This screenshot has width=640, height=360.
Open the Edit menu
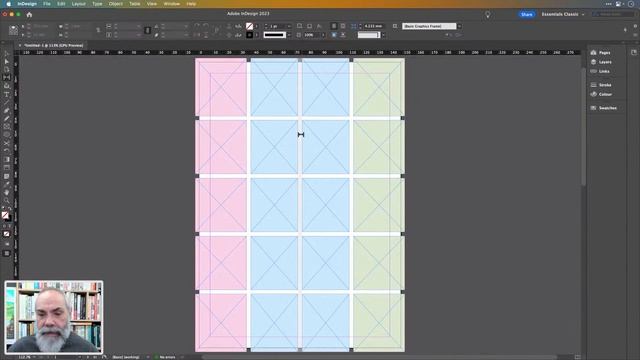click(61, 4)
